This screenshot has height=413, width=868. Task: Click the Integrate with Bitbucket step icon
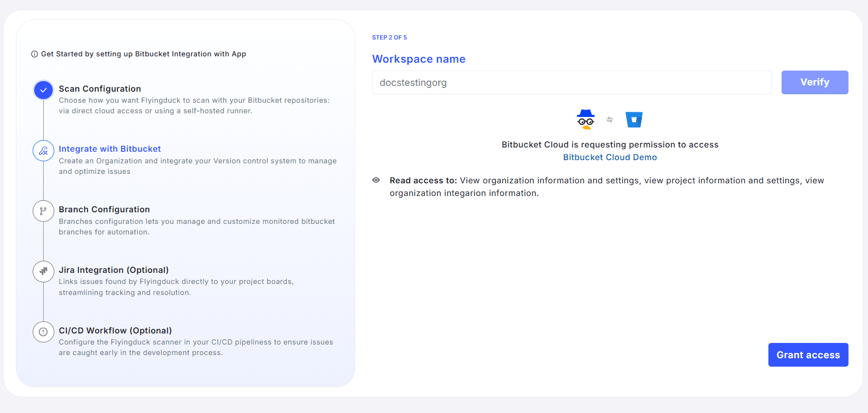[43, 151]
